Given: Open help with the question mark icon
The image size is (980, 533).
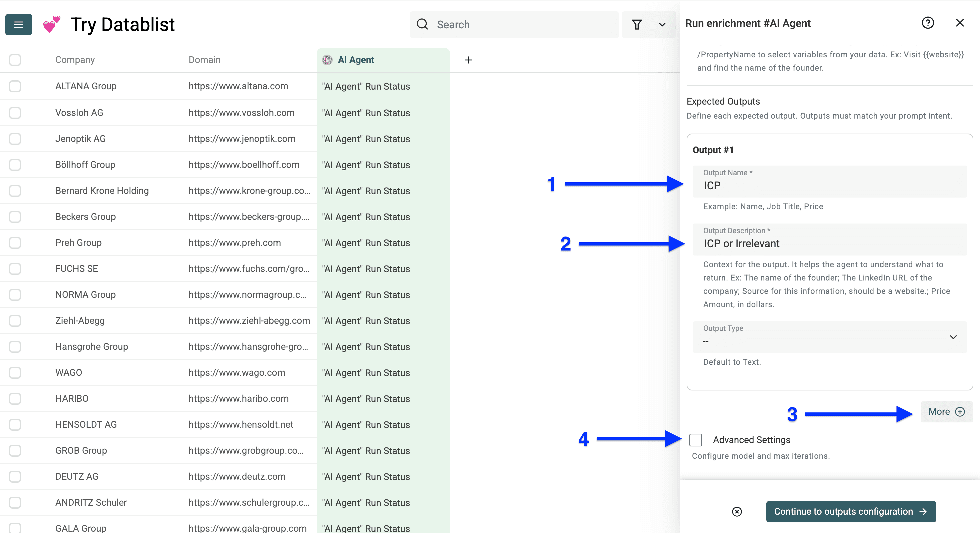Looking at the screenshot, I should click(928, 23).
